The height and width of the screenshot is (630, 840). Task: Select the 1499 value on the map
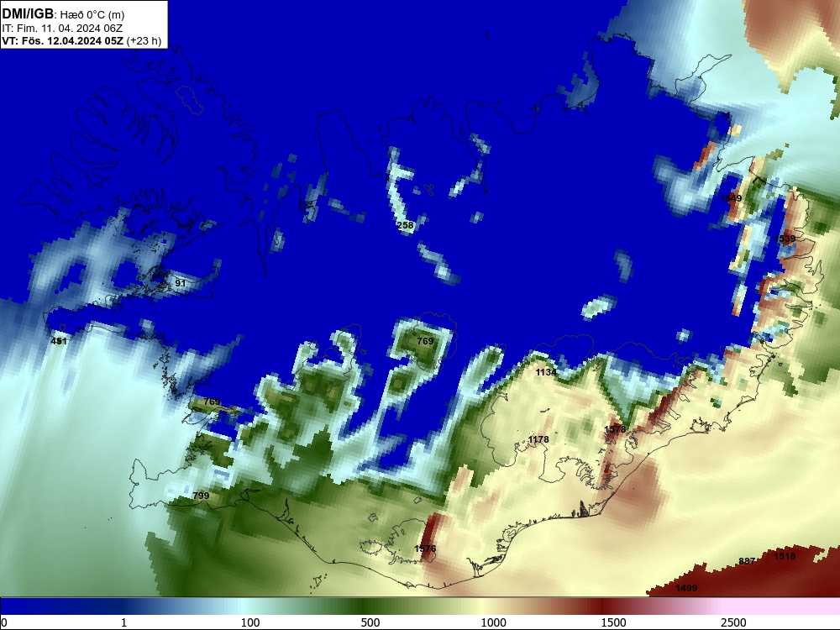pos(686,588)
